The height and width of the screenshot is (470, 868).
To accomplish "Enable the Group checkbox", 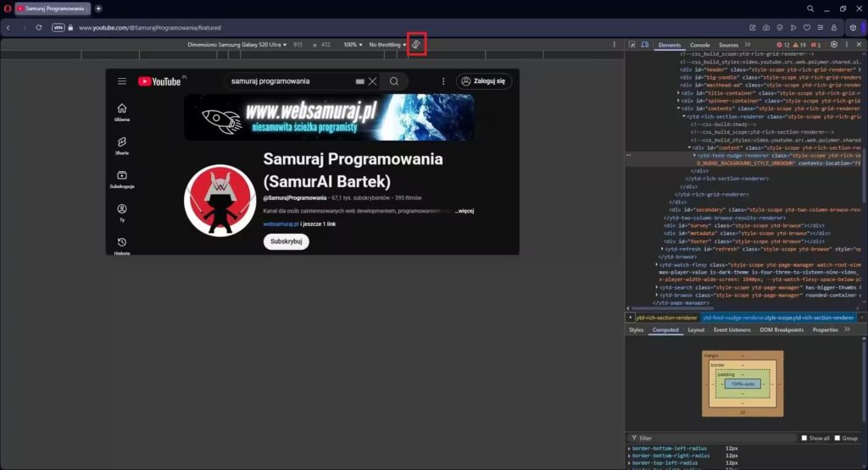I will coord(837,438).
